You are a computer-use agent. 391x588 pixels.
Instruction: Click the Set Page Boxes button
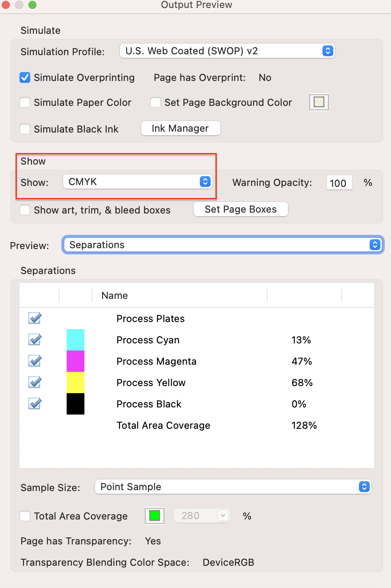pyautogui.click(x=240, y=209)
